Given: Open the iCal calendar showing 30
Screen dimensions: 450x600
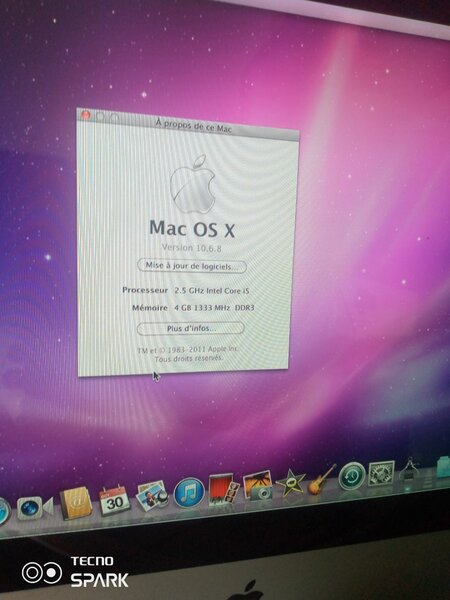Looking at the screenshot, I should [x=114, y=500].
